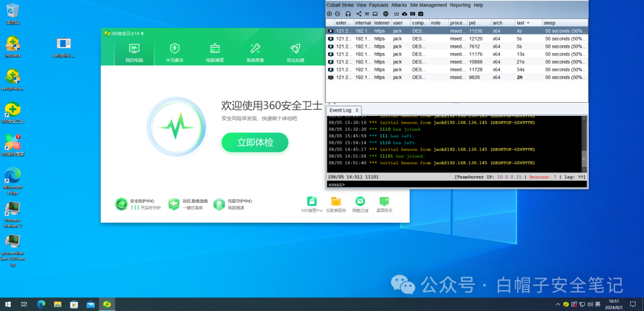The width and height of the screenshot is (644, 311).
Task: Click the keystrokes keyboard icon in toolbar
Action: pos(413,14)
